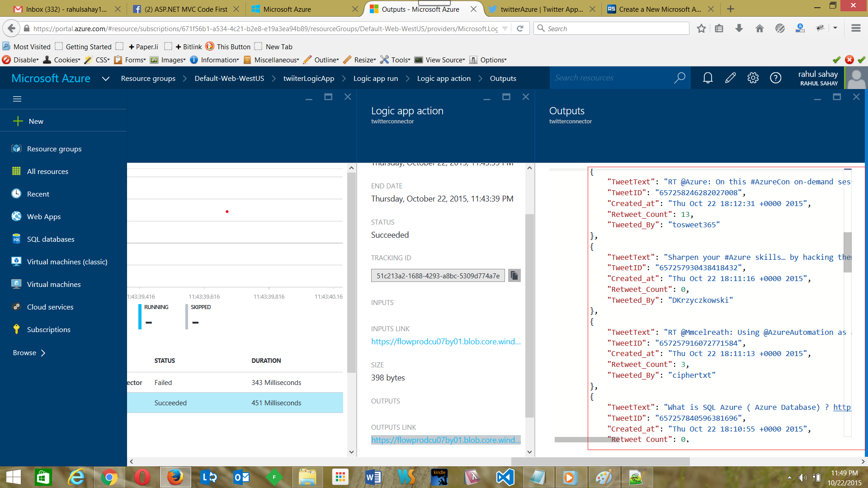Open the Disable developer toolbar dropdown

[20, 60]
